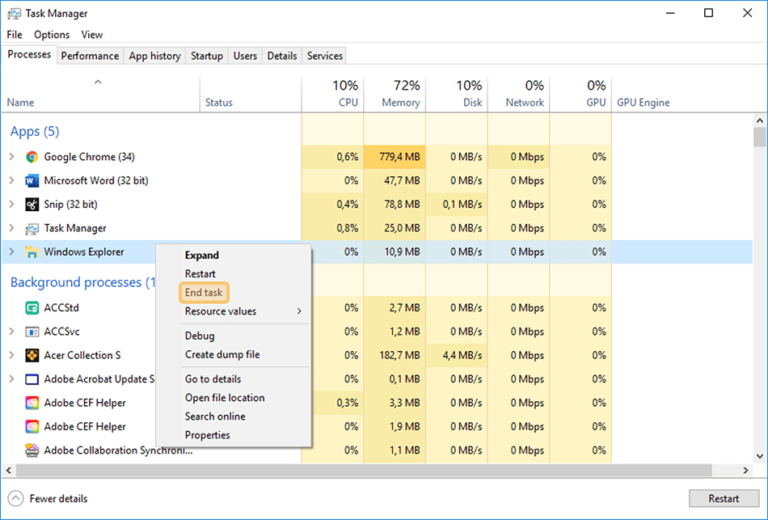
Task: Switch to the Users tab
Action: pyautogui.click(x=245, y=56)
